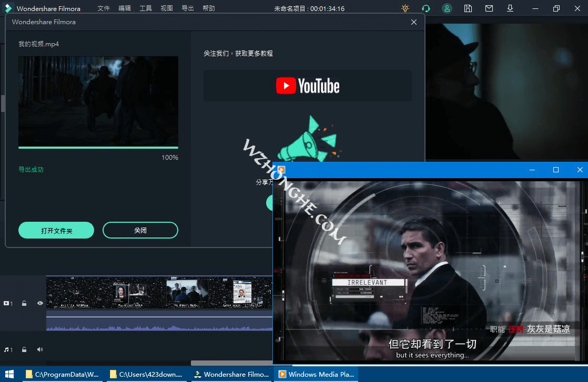Click the 打开文件夹 button
Image resolution: width=588 pixels, height=382 pixels.
[56, 230]
